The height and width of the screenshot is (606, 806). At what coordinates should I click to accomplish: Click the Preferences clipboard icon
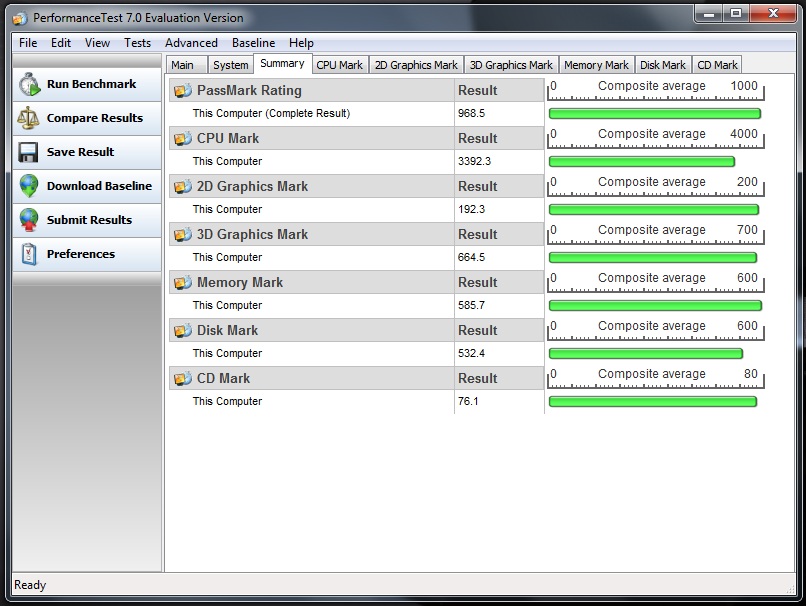pyautogui.click(x=29, y=254)
